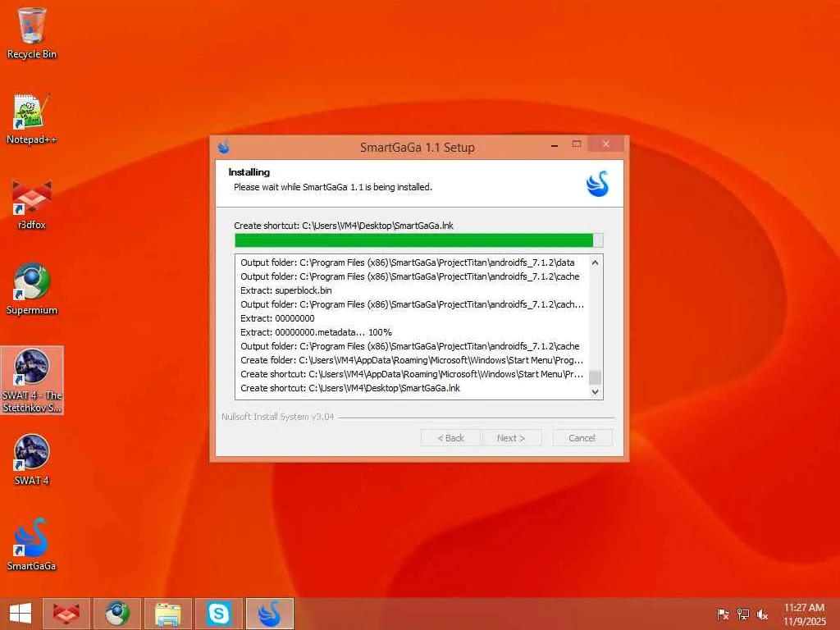Click the SmartGaGa swan title bar icon
Screen dimensions: 840x630
tap(224, 147)
